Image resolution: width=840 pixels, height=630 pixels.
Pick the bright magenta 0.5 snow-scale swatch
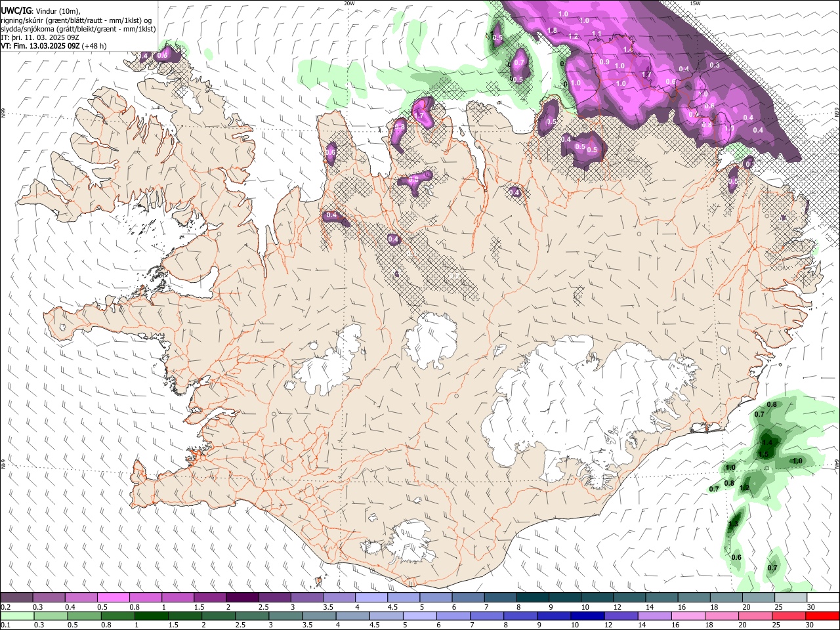tap(113, 598)
